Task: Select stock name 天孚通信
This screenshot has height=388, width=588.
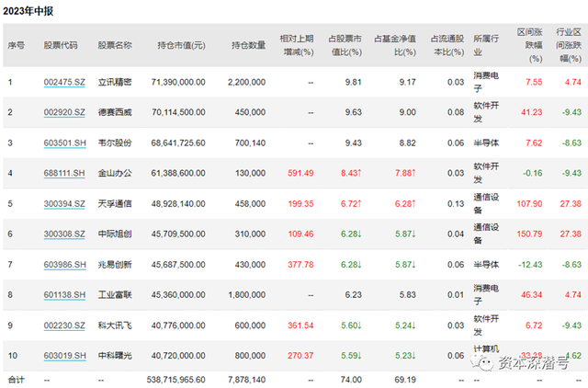Action: coord(115,204)
